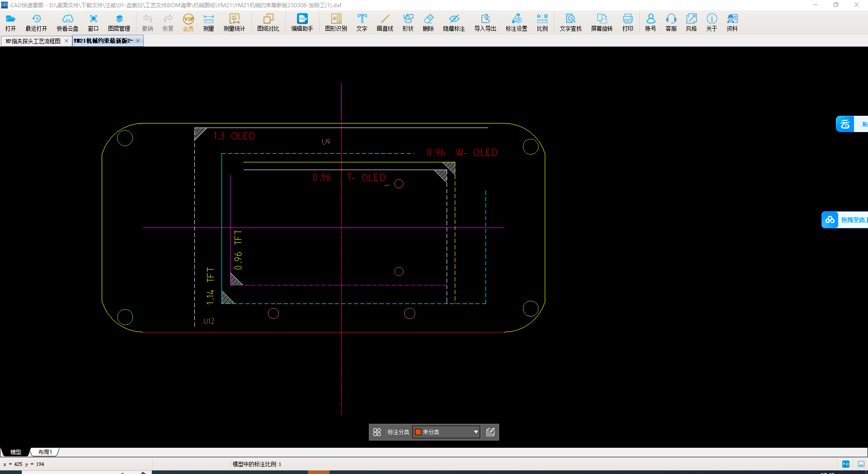Screen dimensions: 868x474
Task: Launch 图纸对比 drawing comparison
Action: pyautogui.click(x=268, y=22)
